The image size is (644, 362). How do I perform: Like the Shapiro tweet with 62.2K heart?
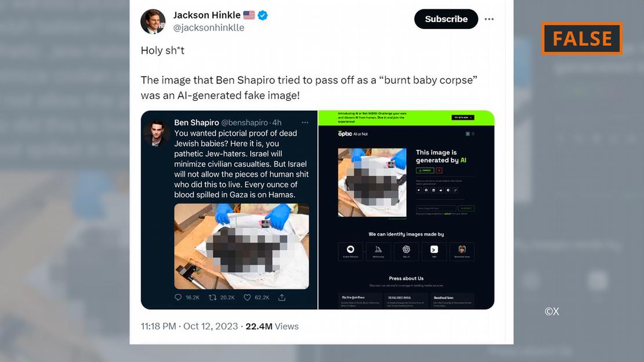(247, 297)
